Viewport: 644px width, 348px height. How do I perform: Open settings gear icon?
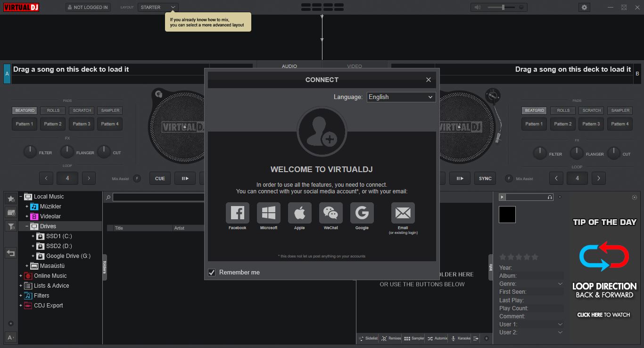584,7
